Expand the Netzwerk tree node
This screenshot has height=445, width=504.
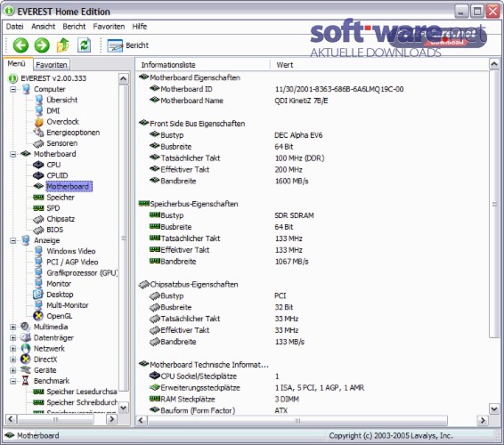pos(12,349)
